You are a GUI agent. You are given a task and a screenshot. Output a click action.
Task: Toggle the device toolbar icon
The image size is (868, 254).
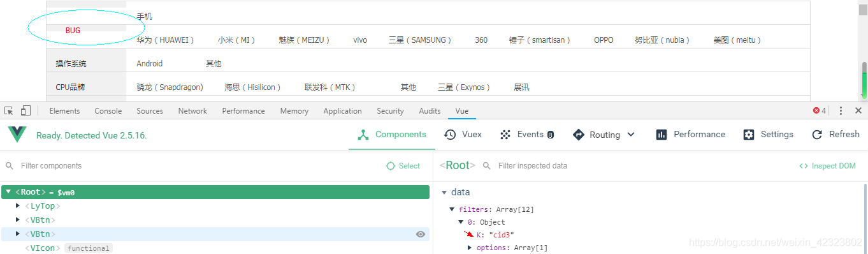[x=25, y=110]
